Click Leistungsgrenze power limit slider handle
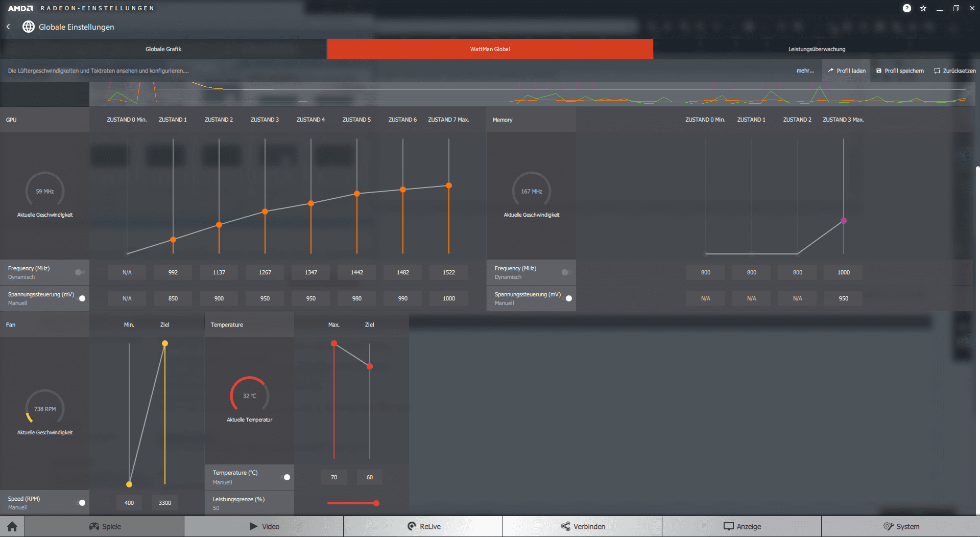Screen dimensions: 980x537 (376, 503)
